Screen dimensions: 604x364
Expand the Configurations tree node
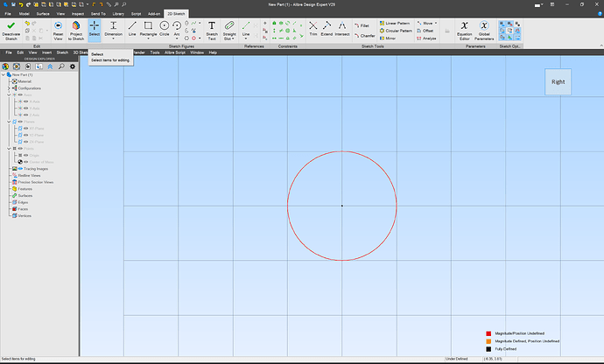(x=9, y=88)
